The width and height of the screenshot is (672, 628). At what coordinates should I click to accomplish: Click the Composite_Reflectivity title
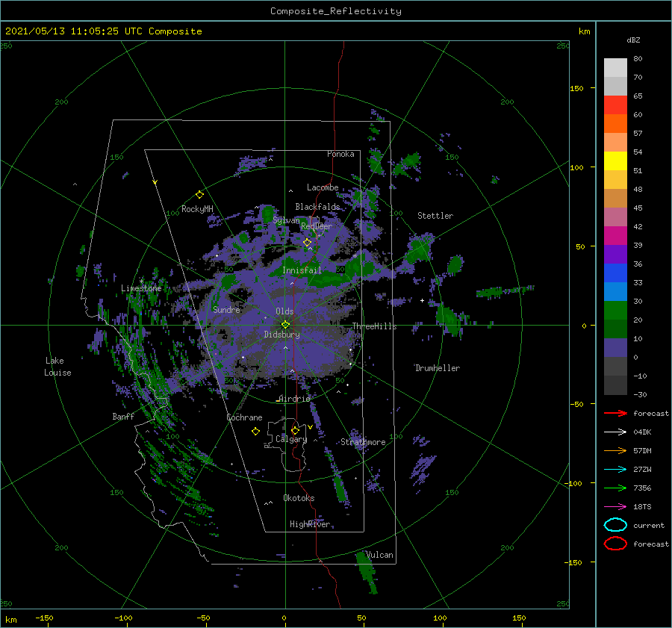[336, 11]
